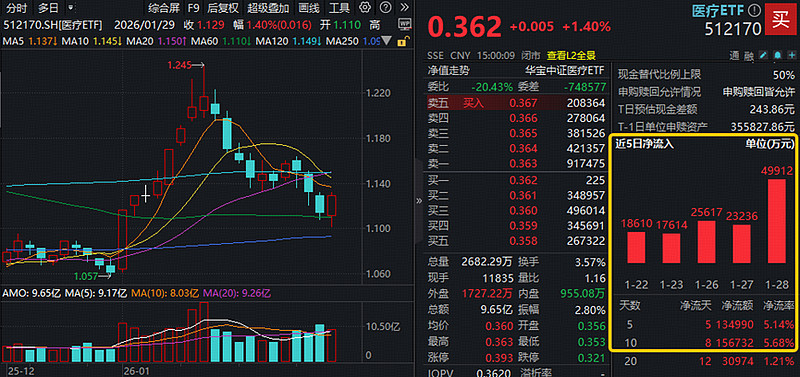Click the F9 toolbar item

click(193, 8)
